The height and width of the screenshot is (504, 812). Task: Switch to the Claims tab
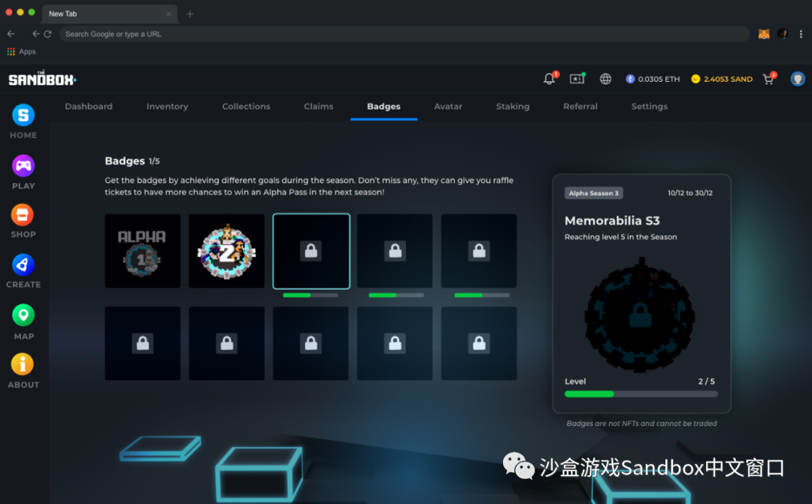[x=319, y=107]
